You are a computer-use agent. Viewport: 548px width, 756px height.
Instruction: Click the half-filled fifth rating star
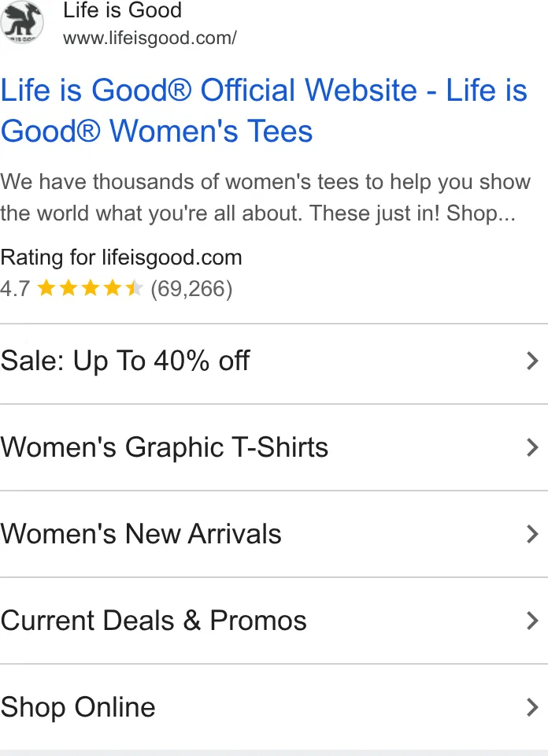click(x=134, y=288)
